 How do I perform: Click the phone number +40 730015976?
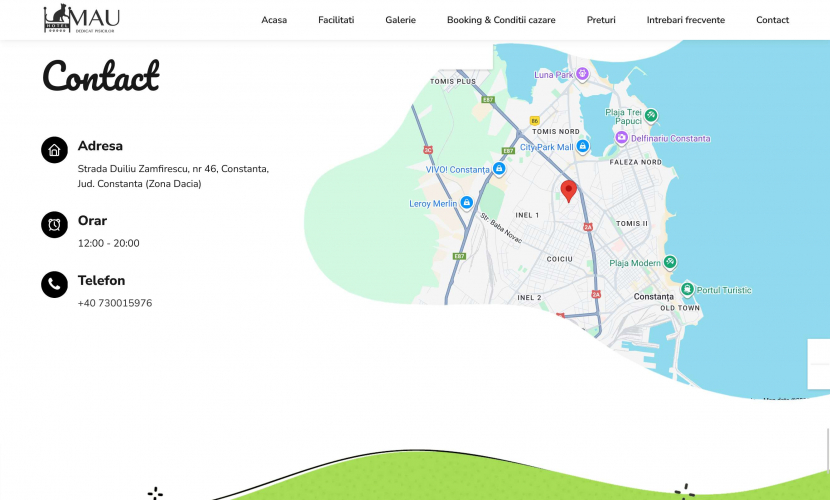coord(115,303)
